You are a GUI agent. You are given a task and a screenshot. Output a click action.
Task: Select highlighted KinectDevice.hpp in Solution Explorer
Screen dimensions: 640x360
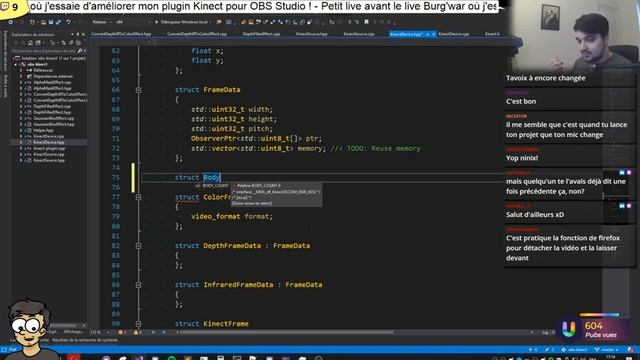(x=49, y=142)
